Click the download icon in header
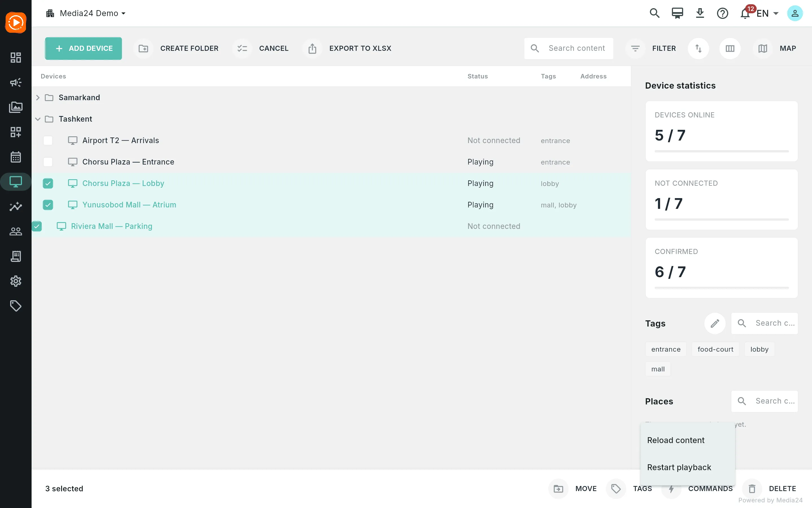The width and height of the screenshot is (812, 508). point(700,14)
